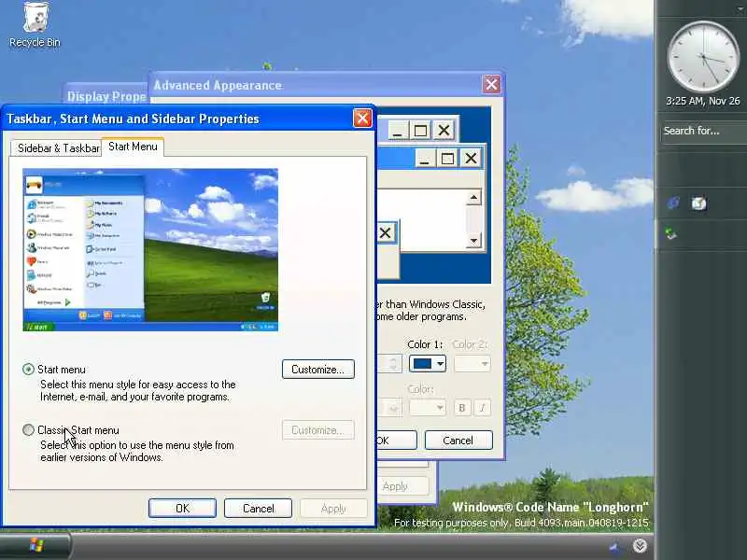Toggle Italic in Advanced Appearance
The image size is (747, 560).
(482, 408)
